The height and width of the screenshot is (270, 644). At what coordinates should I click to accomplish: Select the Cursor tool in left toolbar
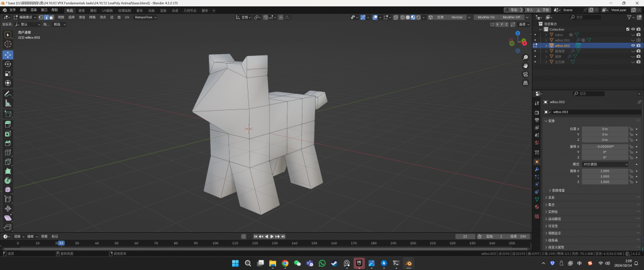[8, 44]
